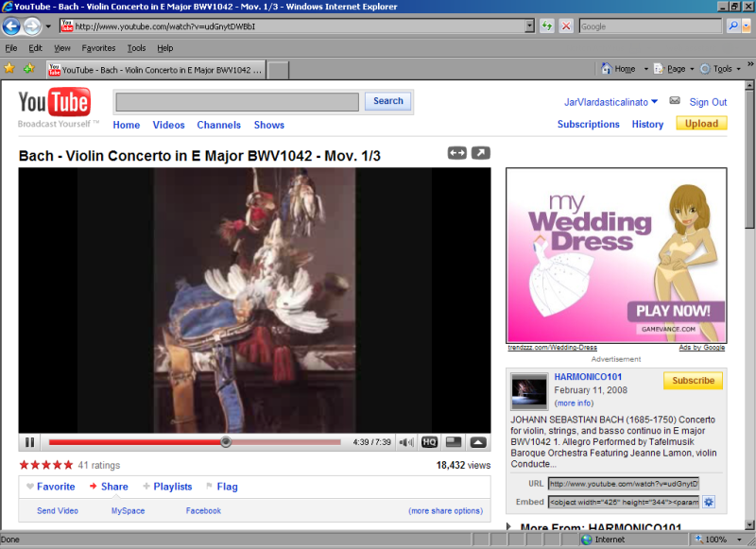This screenshot has width=756, height=549.
Task: Subscribe to HARMONICO101
Action: click(693, 380)
